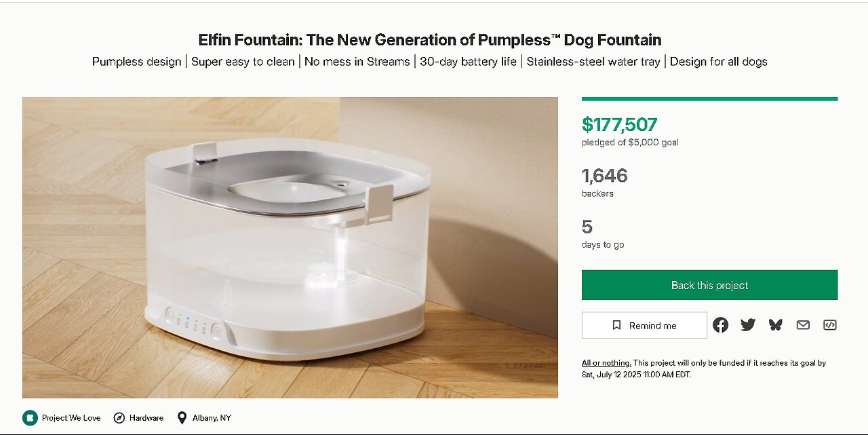Click the 5 days to go counter
The height and width of the screenshot is (435, 868).
[587, 227]
